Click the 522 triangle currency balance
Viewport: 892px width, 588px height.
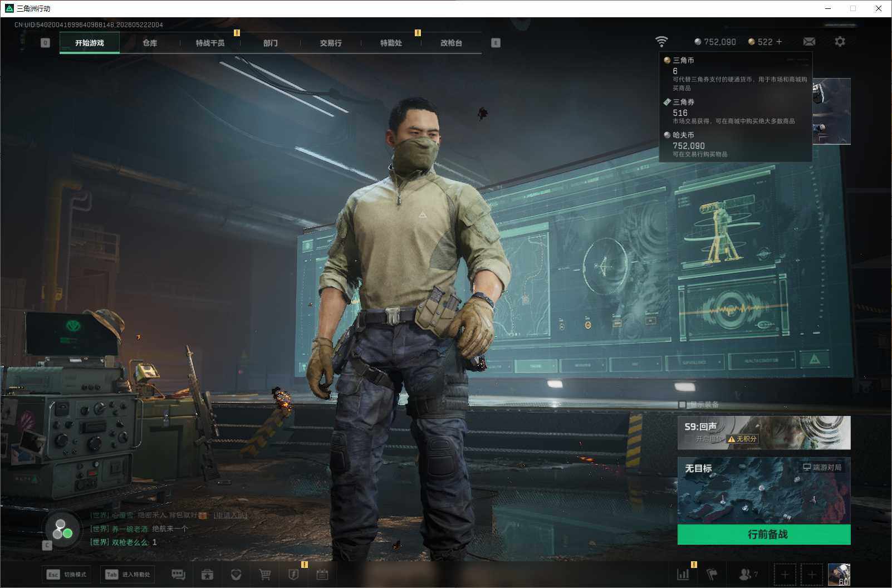[761, 42]
